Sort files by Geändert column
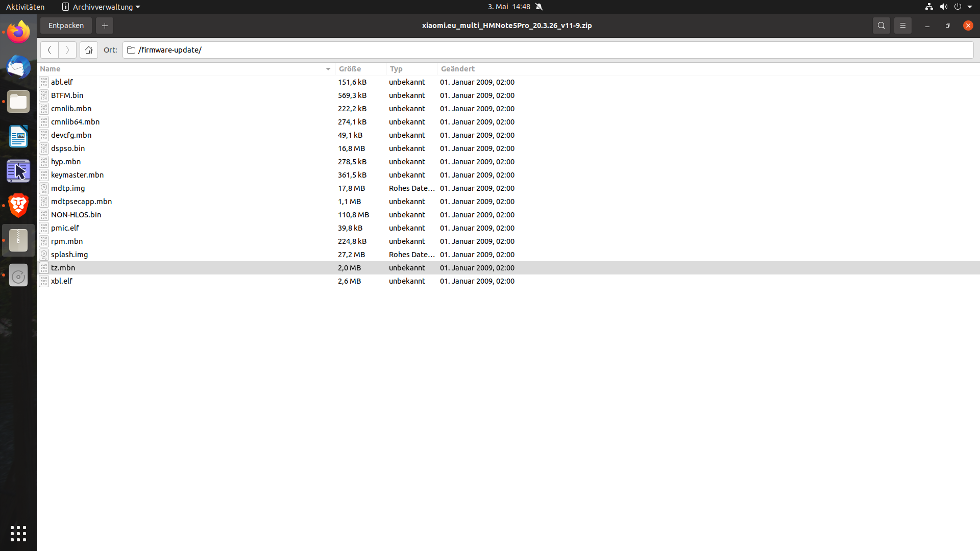 [708, 69]
